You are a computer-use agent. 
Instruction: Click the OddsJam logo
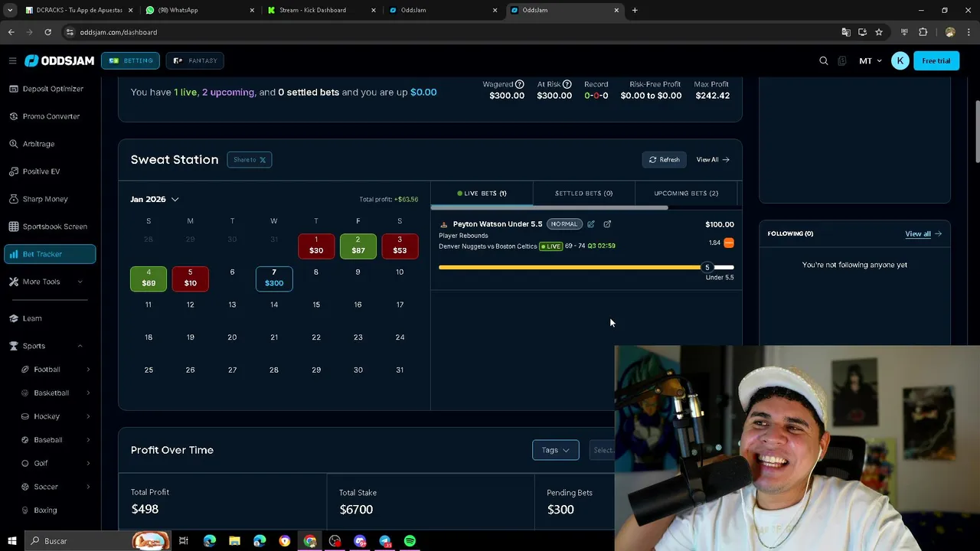59,60
